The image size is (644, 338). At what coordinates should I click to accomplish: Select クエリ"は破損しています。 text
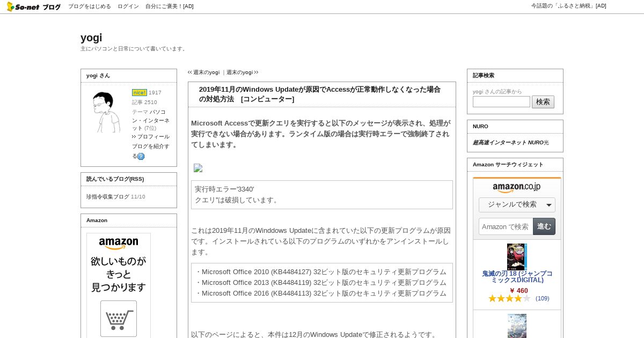point(237,200)
